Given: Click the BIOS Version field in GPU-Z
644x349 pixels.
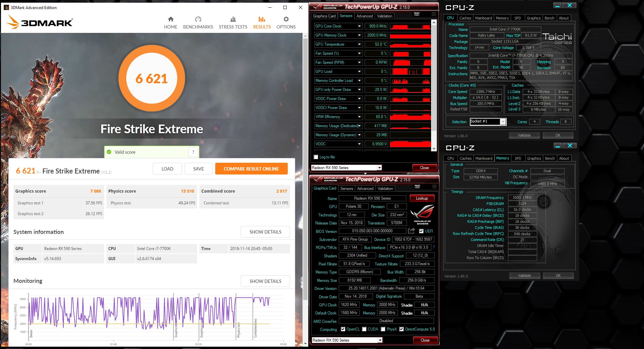Looking at the screenshot, I should (x=372, y=231).
